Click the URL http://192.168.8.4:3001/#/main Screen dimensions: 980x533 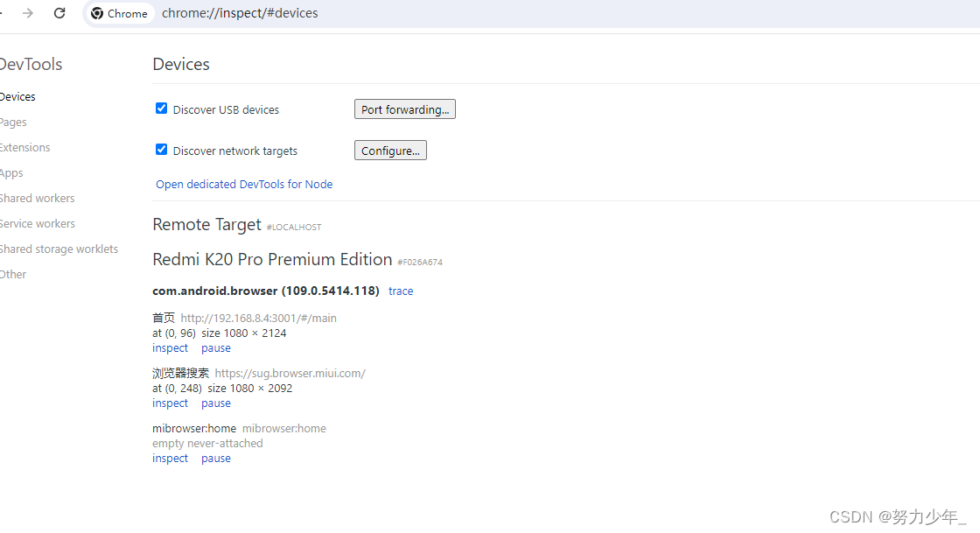click(259, 318)
